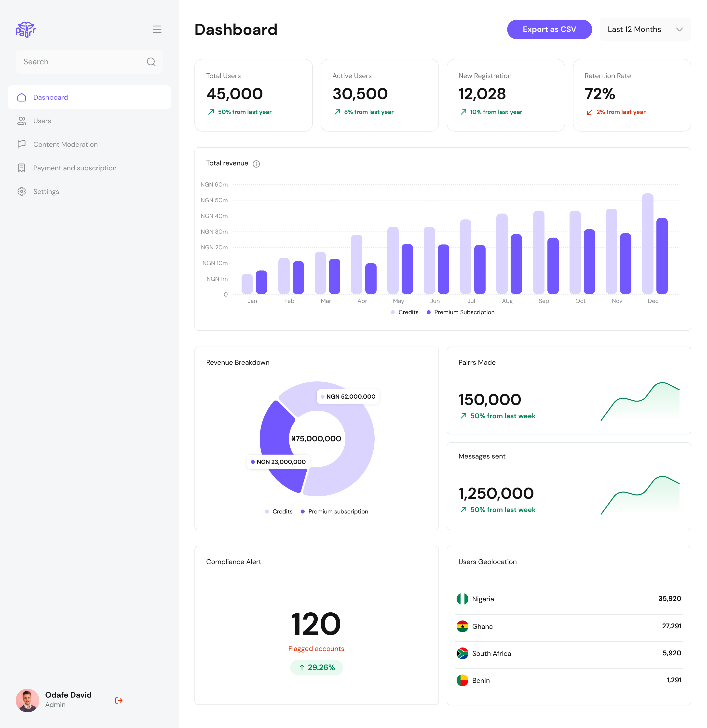Click the Odafe David name text
The height and width of the screenshot is (728, 707).
click(x=68, y=695)
